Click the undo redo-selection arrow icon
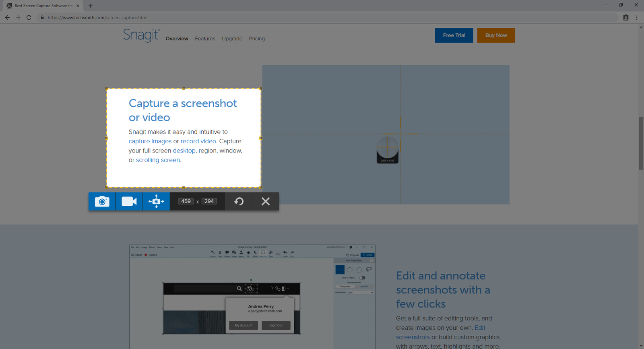The width and height of the screenshot is (644, 349). coord(239,201)
